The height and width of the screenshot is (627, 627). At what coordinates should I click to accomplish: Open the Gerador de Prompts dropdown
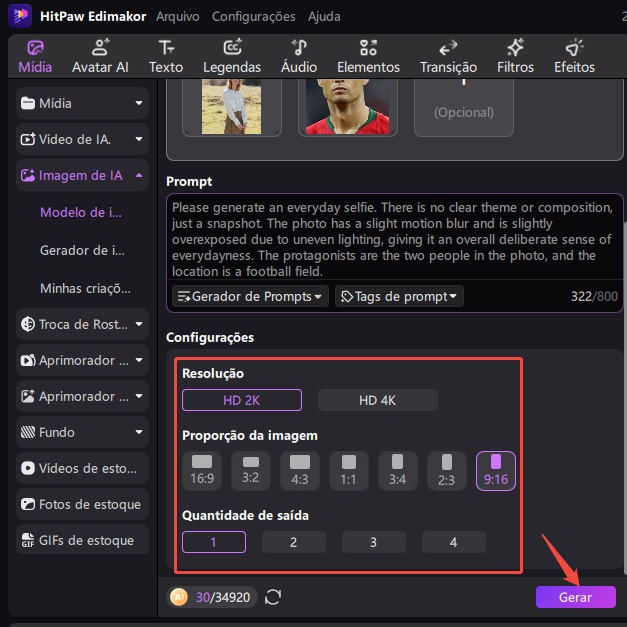[x=250, y=296]
